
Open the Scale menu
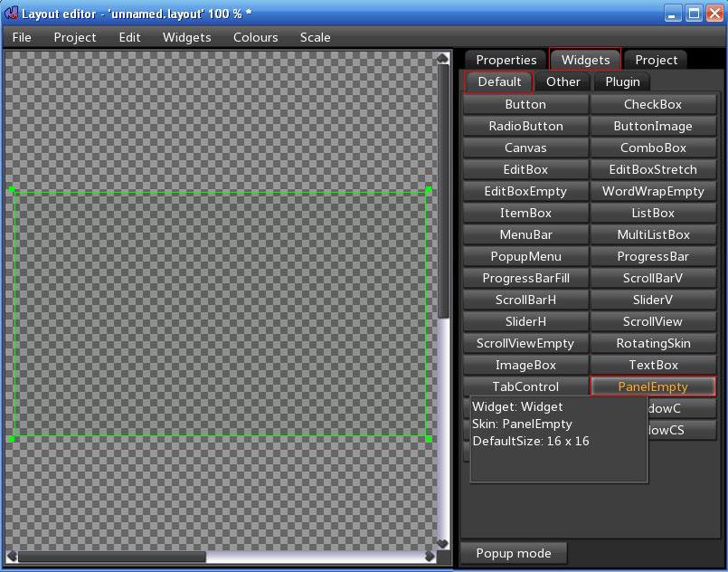316,37
